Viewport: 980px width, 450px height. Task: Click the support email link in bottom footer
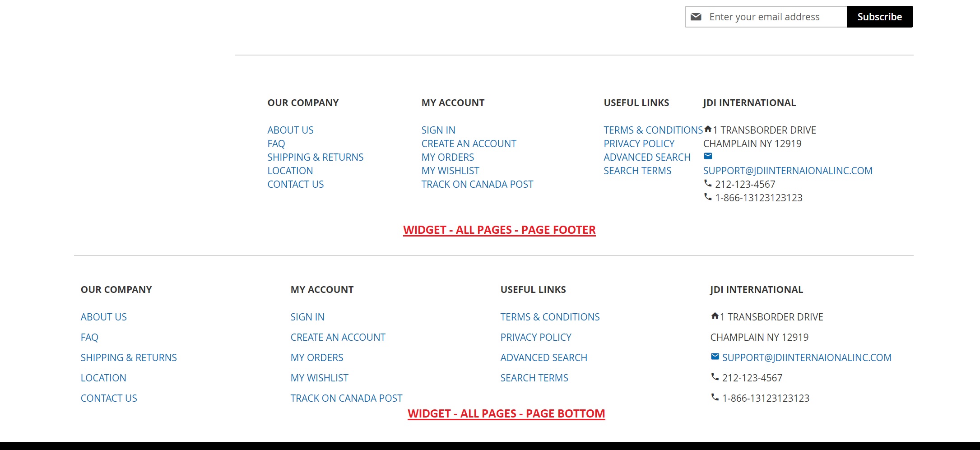(807, 357)
